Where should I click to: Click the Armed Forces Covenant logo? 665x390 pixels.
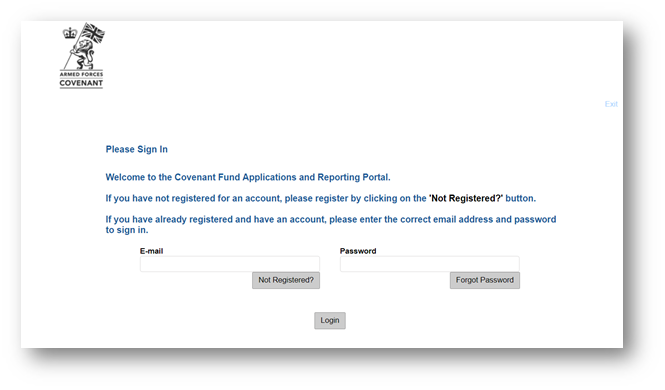82,55
